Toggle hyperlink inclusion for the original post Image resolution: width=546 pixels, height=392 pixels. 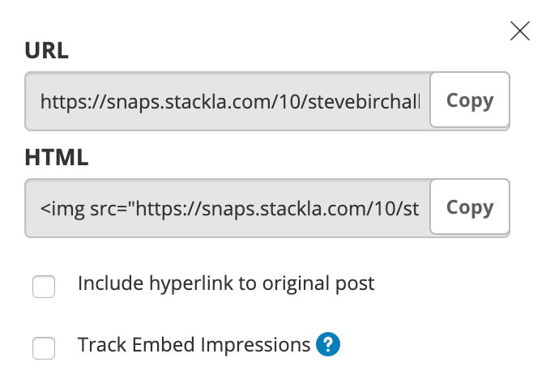tap(44, 287)
